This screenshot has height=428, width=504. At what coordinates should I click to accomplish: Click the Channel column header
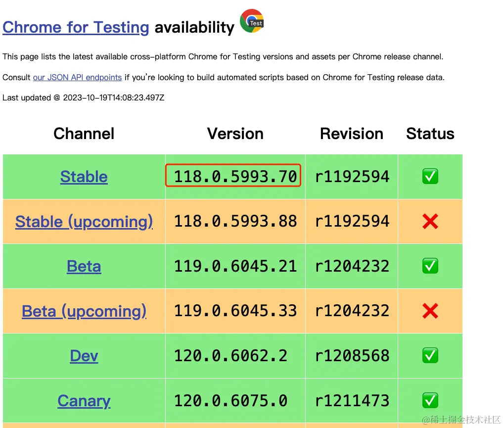tap(84, 134)
